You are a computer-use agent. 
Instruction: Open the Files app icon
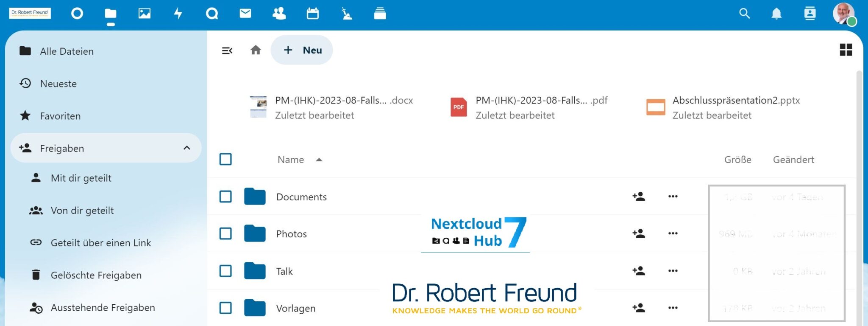point(111,14)
